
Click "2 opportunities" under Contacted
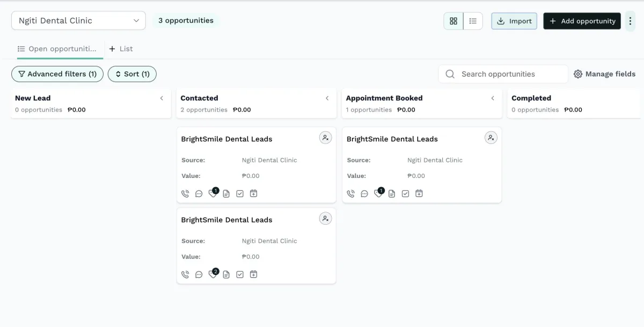[204, 110]
